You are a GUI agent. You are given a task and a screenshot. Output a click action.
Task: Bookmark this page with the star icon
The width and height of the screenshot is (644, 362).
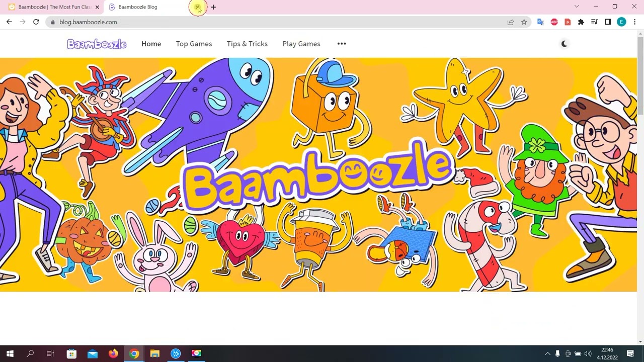point(524,22)
